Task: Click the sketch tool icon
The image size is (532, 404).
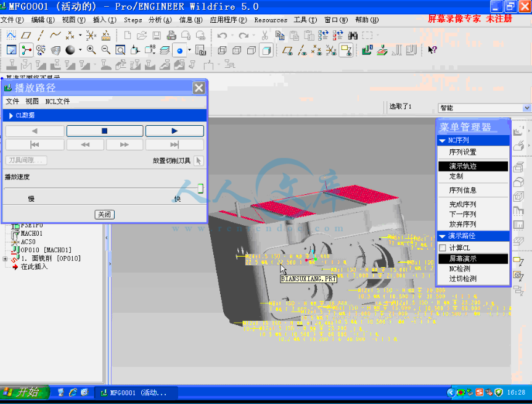Action: pos(11,35)
